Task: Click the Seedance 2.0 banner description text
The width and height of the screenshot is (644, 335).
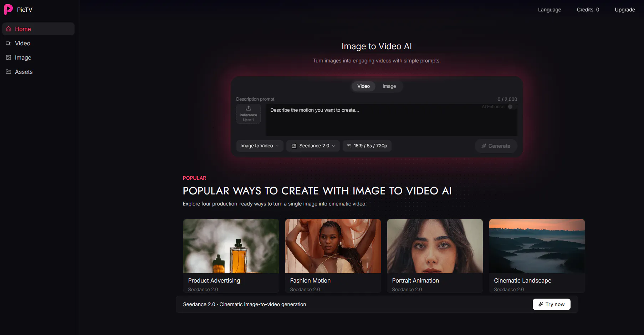Action: pos(244,304)
